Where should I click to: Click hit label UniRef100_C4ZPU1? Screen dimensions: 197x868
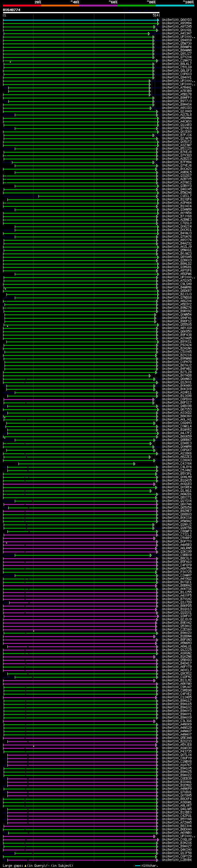177,815
